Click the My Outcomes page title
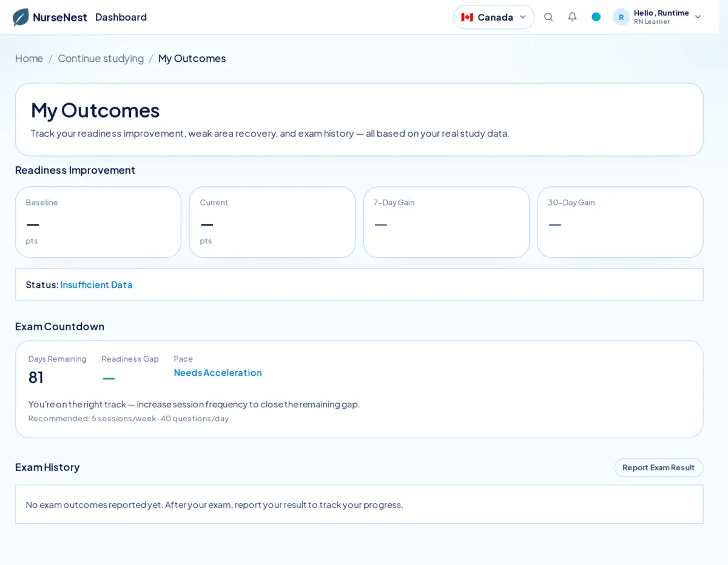Viewport: 728px width, 565px height. 95,110
